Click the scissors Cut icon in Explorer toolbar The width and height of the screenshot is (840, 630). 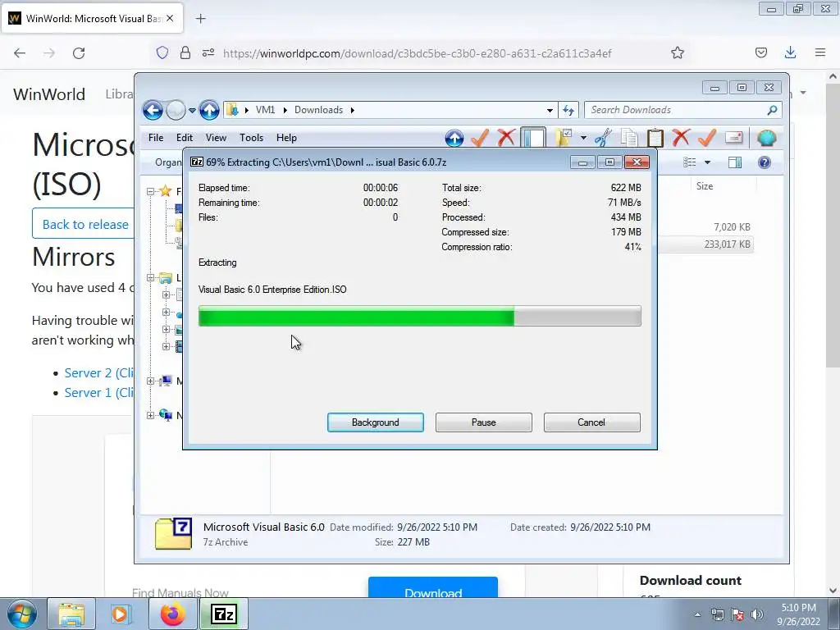click(603, 138)
